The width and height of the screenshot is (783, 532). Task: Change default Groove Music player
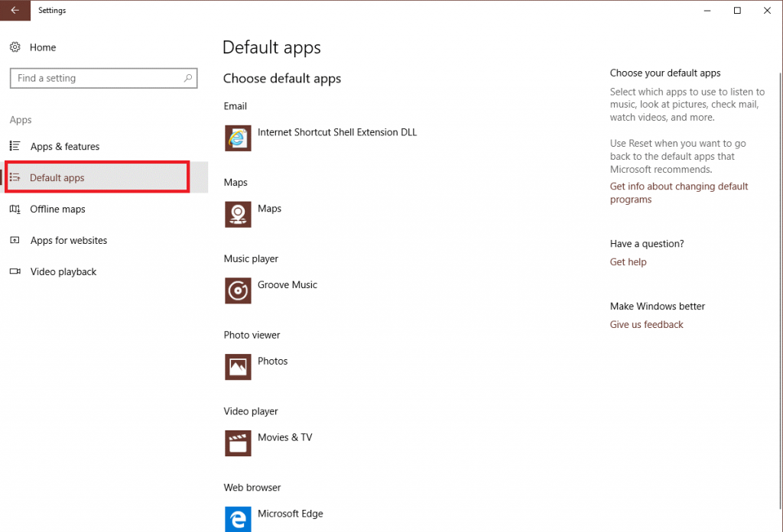288,285
